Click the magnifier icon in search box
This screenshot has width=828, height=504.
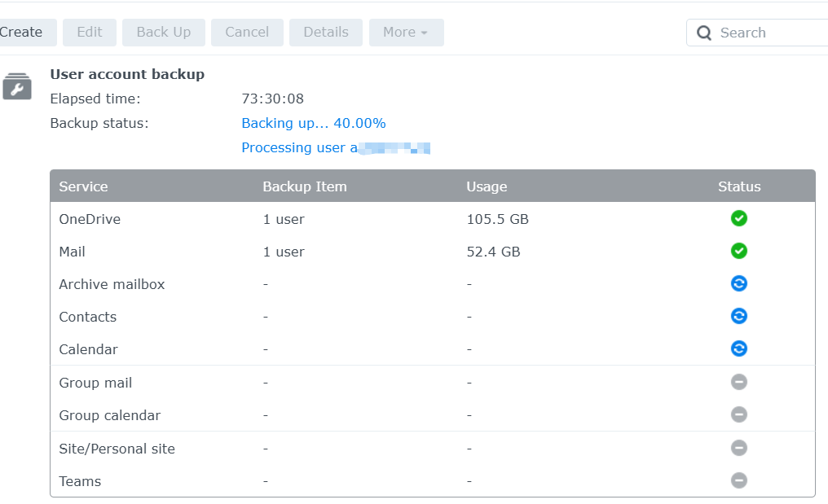coord(704,33)
